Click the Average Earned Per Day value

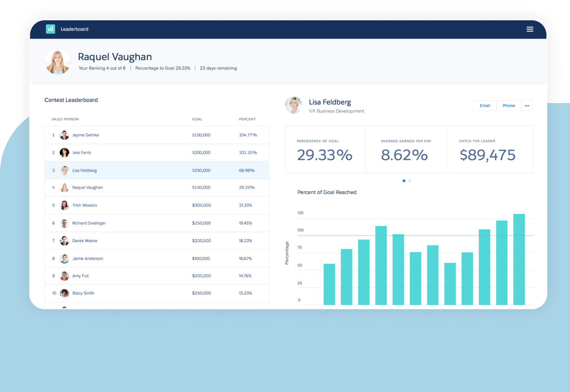[405, 155]
